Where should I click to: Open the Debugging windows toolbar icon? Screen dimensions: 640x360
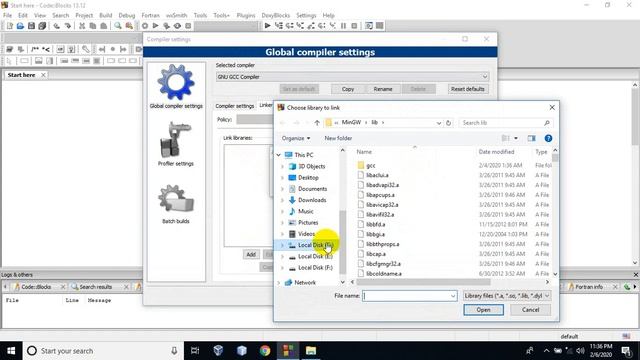(369, 26)
